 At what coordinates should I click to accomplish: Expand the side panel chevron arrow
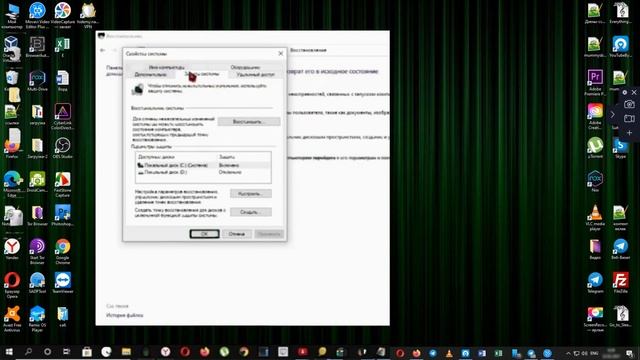(x=612, y=114)
